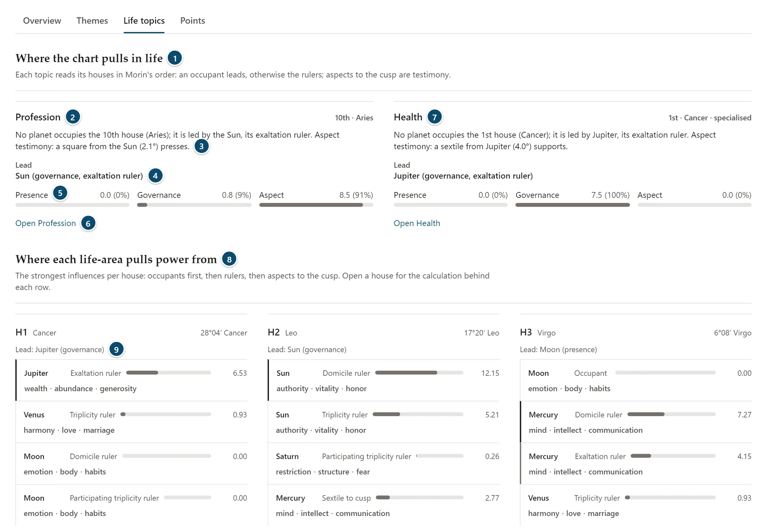Click the 28°04′ Cancer cusp value
This screenshot has height=532, width=767.
tap(224, 333)
